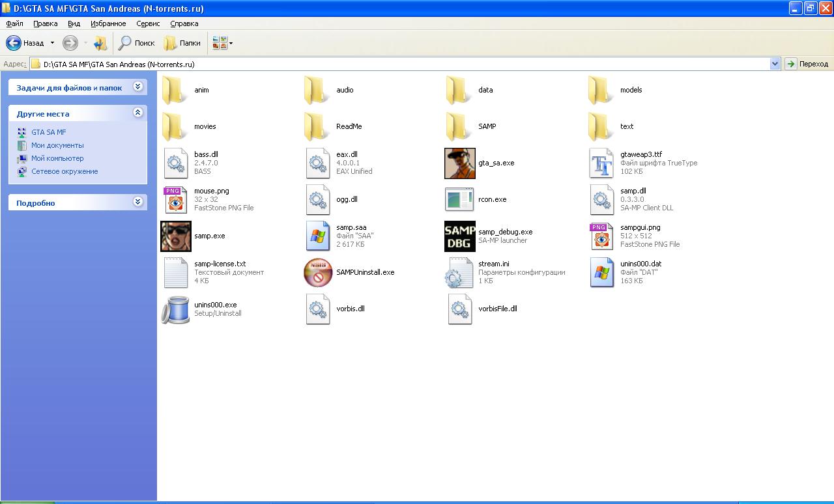Select the unins000.exe uninstaller icon
Screen dimensions: 834x504
click(175, 309)
